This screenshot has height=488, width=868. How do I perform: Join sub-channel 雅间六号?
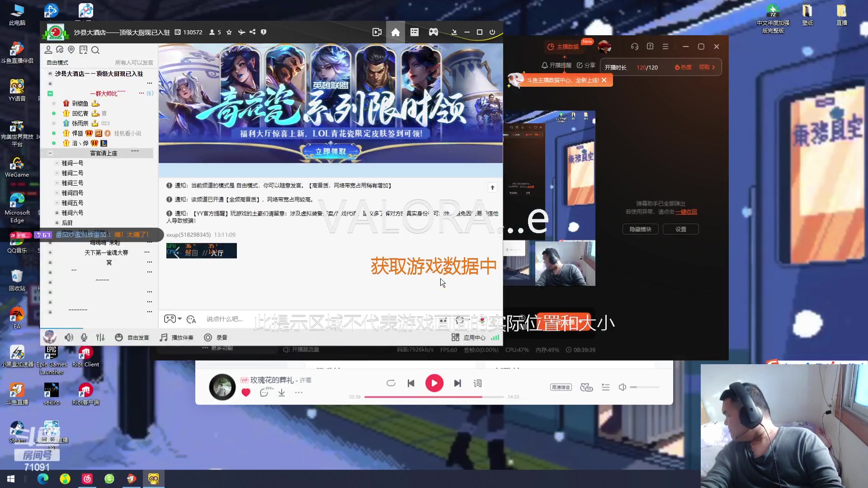(72, 213)
